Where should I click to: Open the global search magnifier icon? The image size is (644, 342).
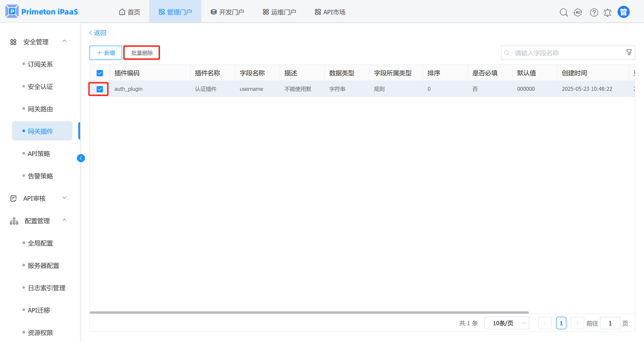[x=563, y=12]
